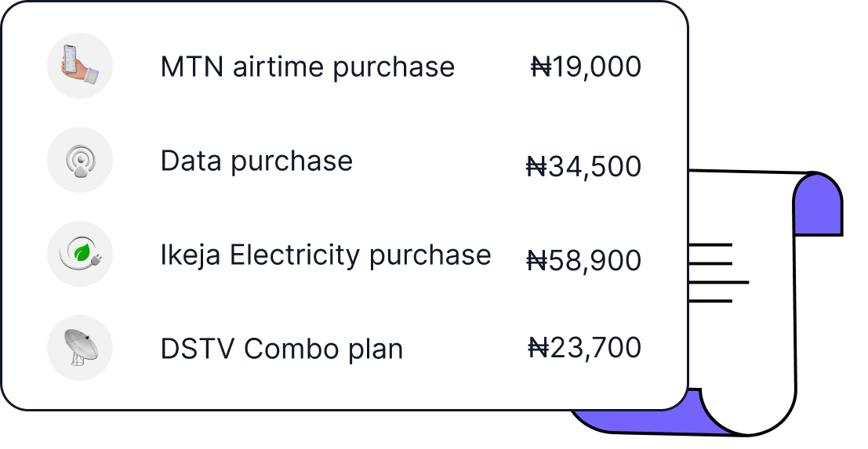Viewport: 868px width, 449px height.
Task: Click the topmost black line on receipt
Action: tap(710, 244)
